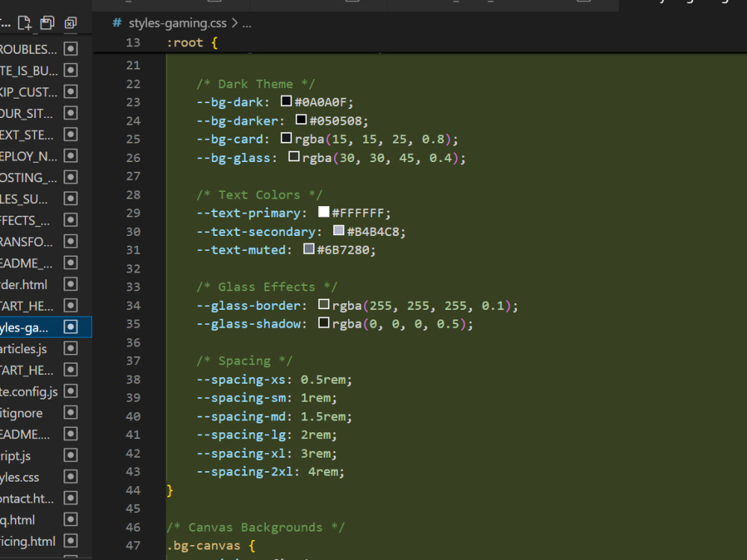Open the color picker for --bg-dark #0A0A0F
This screenshot has width=747, height=560.
pyautogui.click(x=286, y=101)
